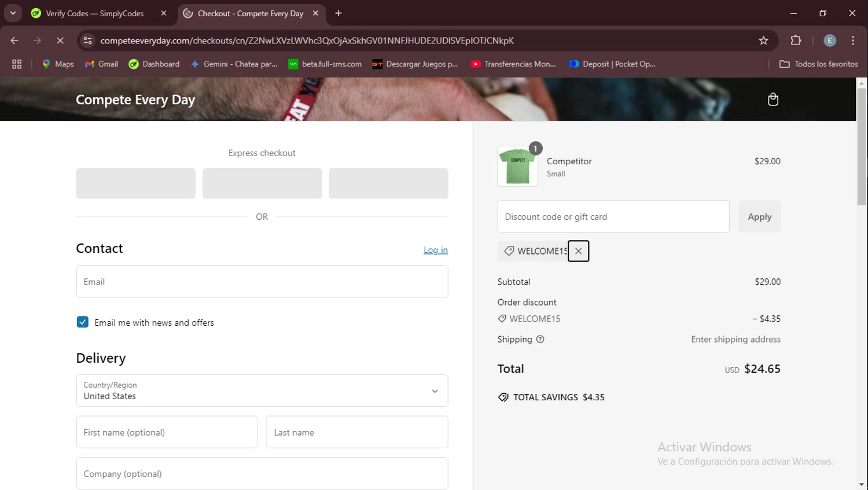Stop loading the page
The height and width of the screenshot is (490, 868).
(60, 40)
